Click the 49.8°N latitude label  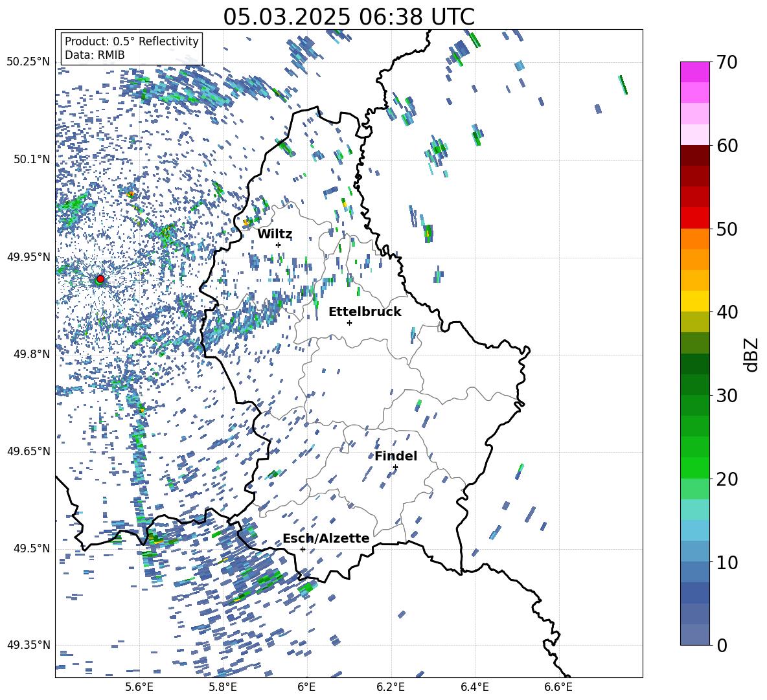pyautogui.click(x=32, y=354)
